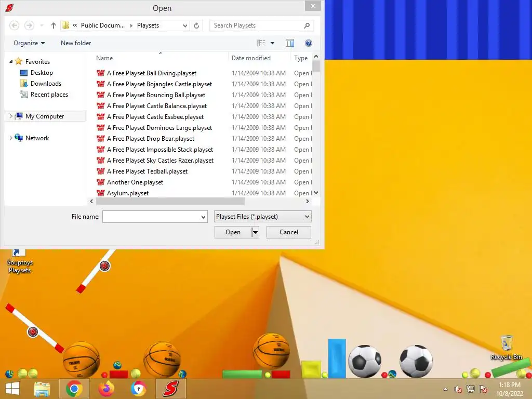Open the Open button's split arrow

coord(256,232)
